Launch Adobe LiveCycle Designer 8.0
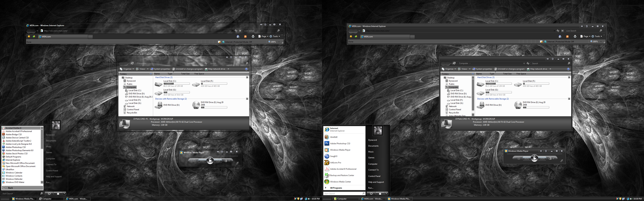 (18, 144)
